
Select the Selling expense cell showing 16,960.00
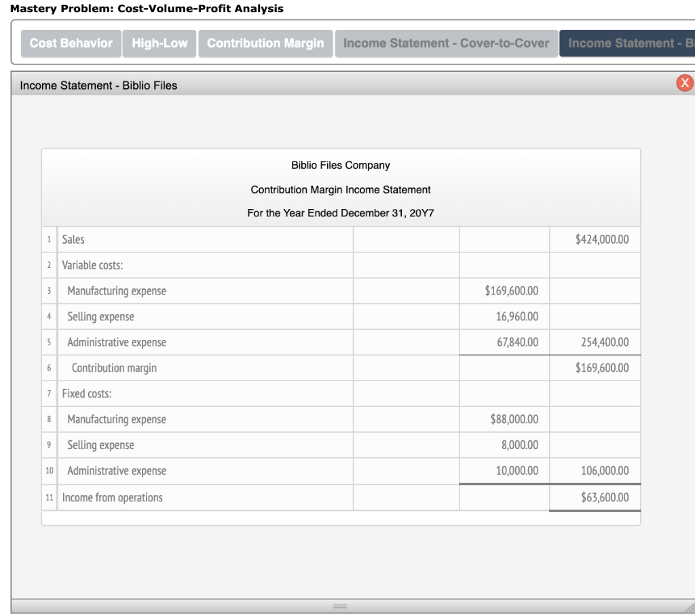click(504, 316)
